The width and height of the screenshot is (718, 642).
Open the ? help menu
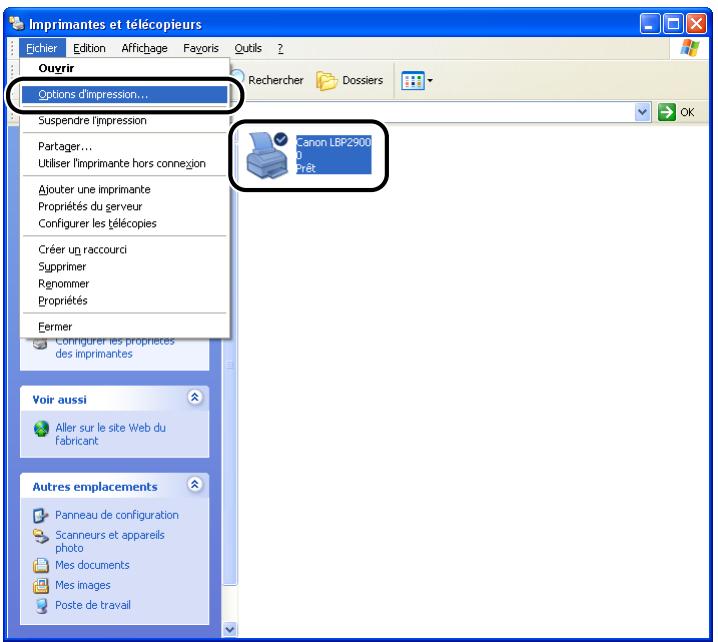280,48
